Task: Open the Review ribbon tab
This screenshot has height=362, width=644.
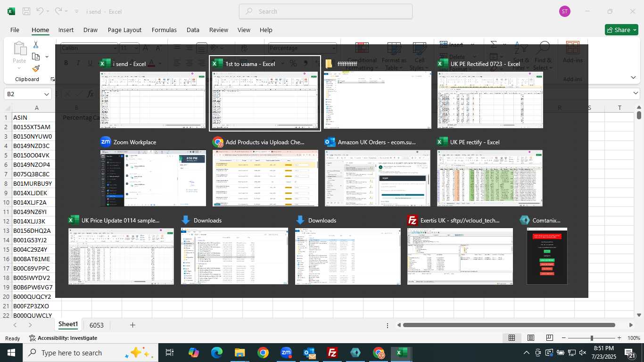Action: (x=219, y=30)
